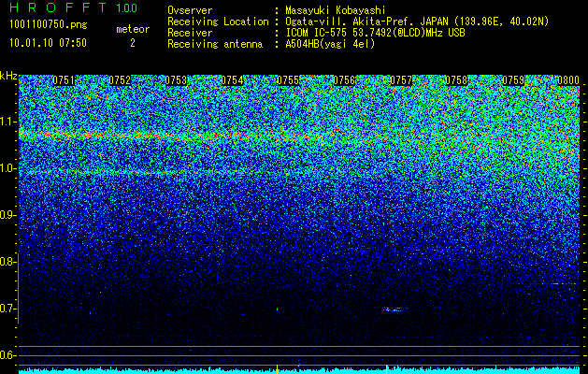
Task: Click observer name Masayuki Kobayashi
Action: click(x=336, y=10)
